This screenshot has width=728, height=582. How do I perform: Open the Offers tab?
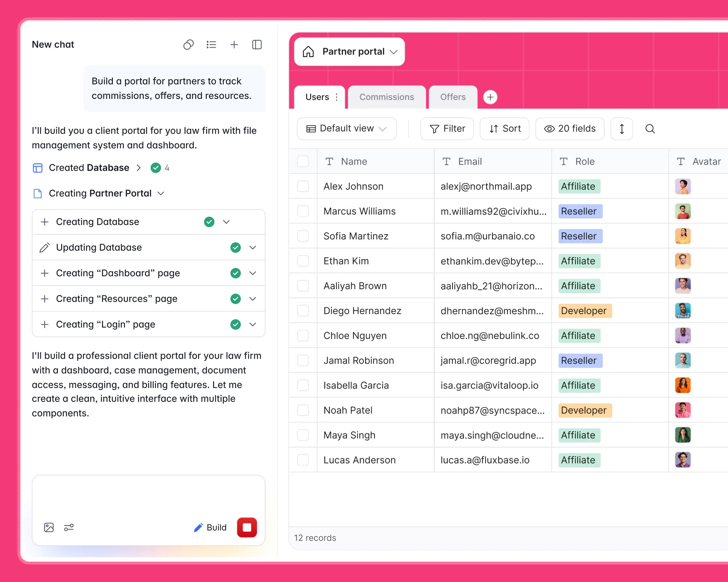tap(453, 97)
